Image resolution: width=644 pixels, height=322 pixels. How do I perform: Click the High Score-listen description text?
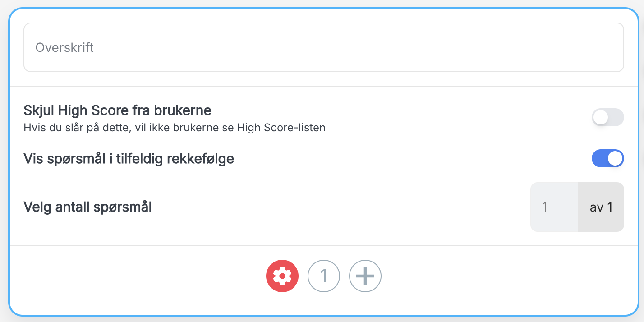pos(175,128)
